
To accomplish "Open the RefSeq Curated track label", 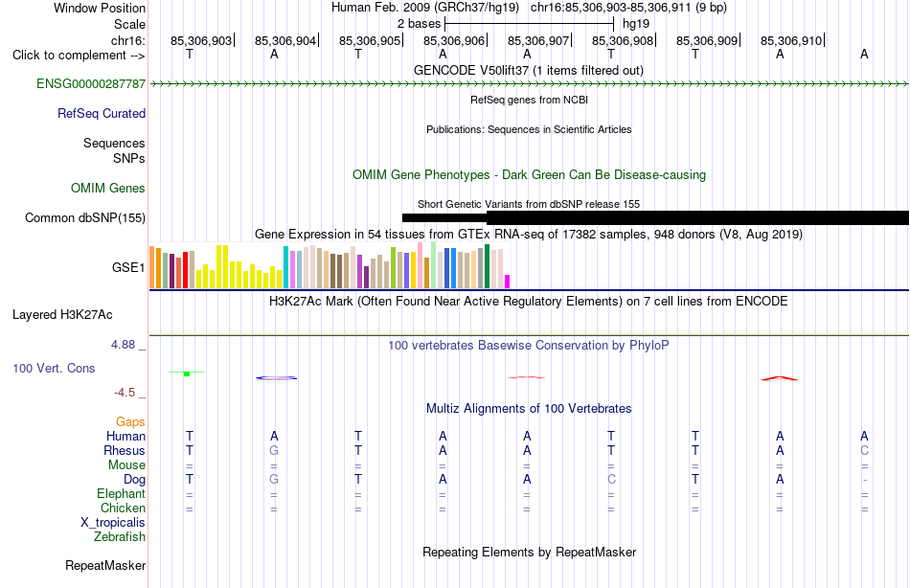I will pos(101,113).
